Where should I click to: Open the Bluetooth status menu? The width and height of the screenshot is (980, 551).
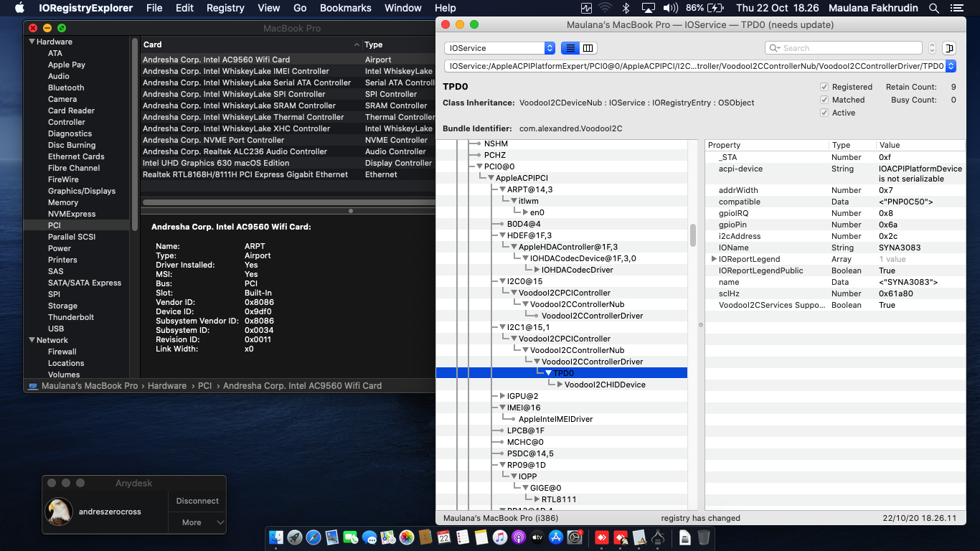click(x=626, y=8)
